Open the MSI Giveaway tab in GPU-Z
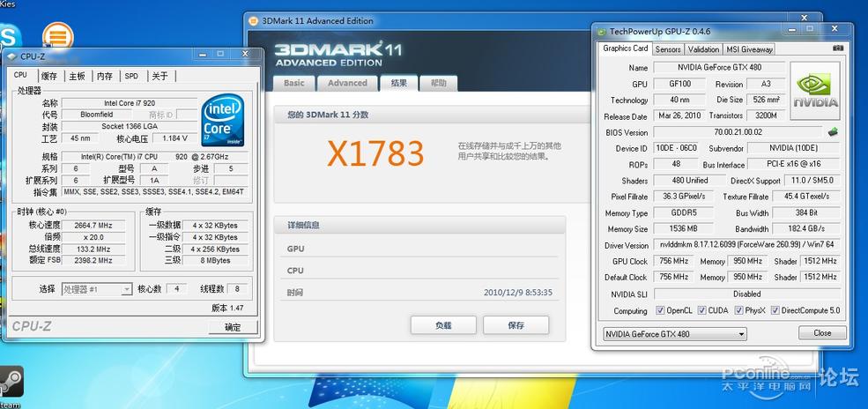This screenshot has width=868, height=409. [x=749, y=49]
